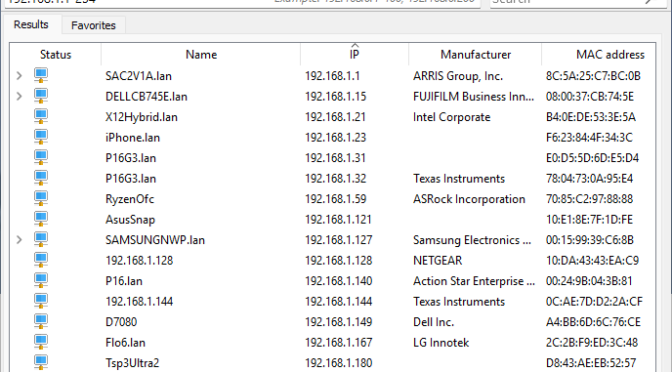Click manufacturer Dell Inc.
Viewport: 672px width, 372px height.
(433, 322)
